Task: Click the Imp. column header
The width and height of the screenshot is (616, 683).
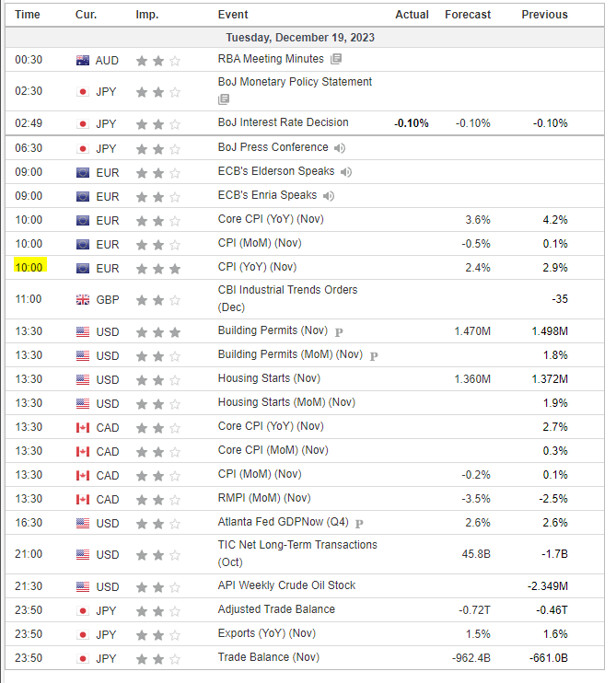Action: point(146,15)
